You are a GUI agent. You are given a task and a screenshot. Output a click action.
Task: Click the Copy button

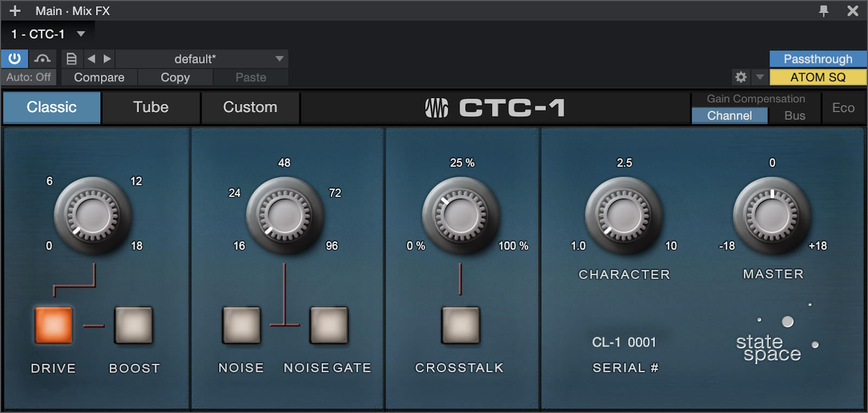(175, 78)
